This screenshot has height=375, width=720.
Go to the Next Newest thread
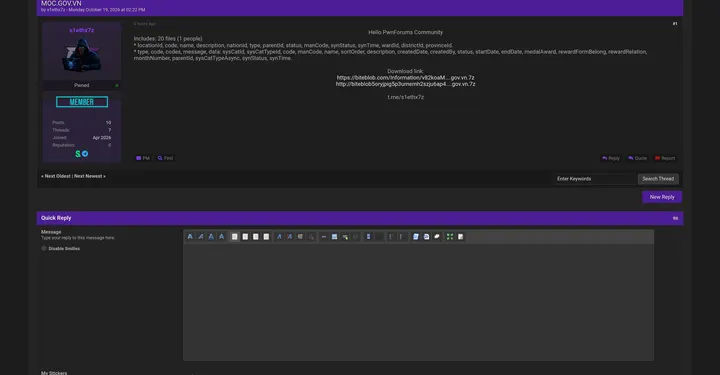pos(90,176)
